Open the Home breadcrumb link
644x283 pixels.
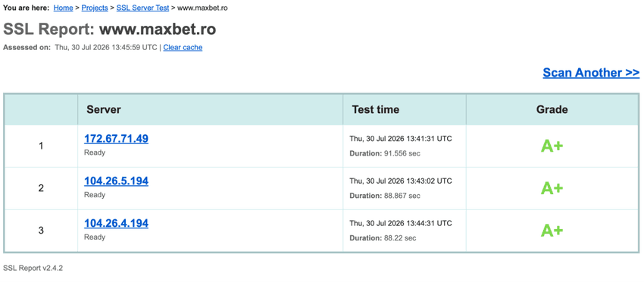coord(63,8)
